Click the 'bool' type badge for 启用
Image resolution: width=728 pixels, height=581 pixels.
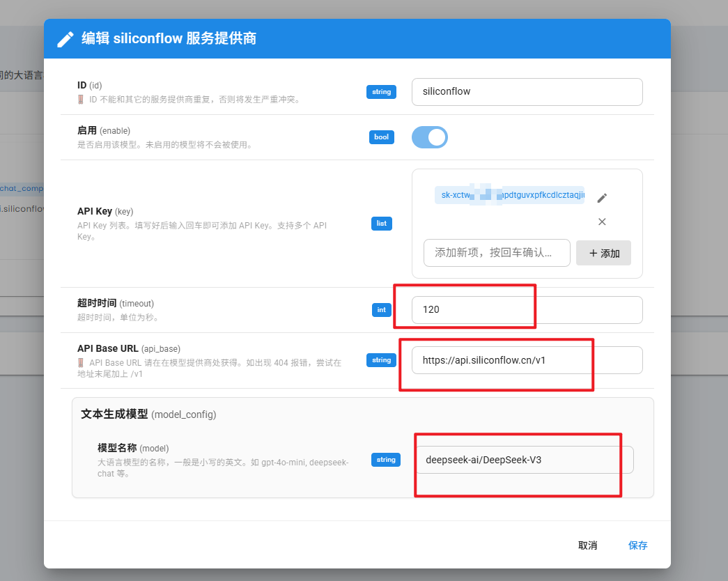[381, 137]
